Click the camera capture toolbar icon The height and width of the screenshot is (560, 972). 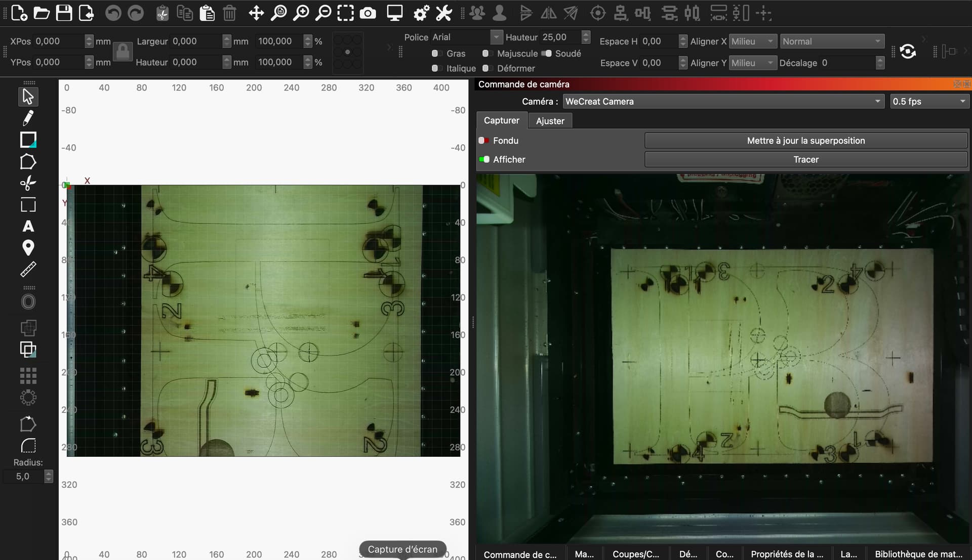[x=368, y=13]
